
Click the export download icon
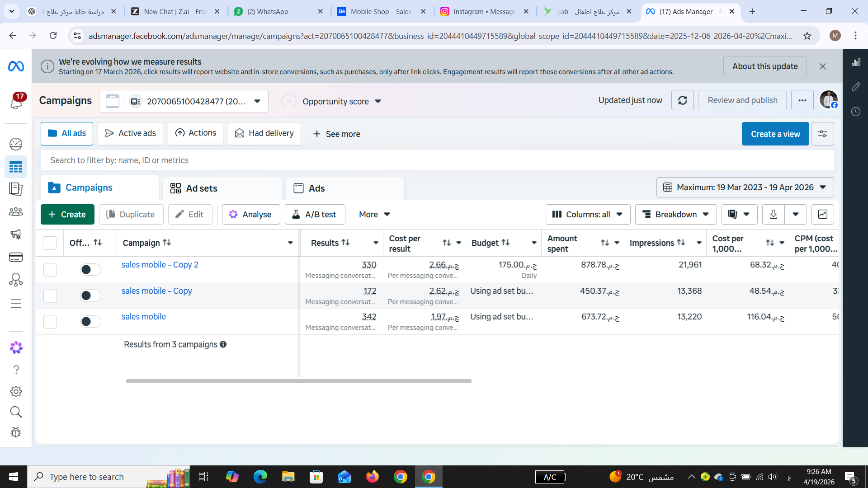pos(773,215)
